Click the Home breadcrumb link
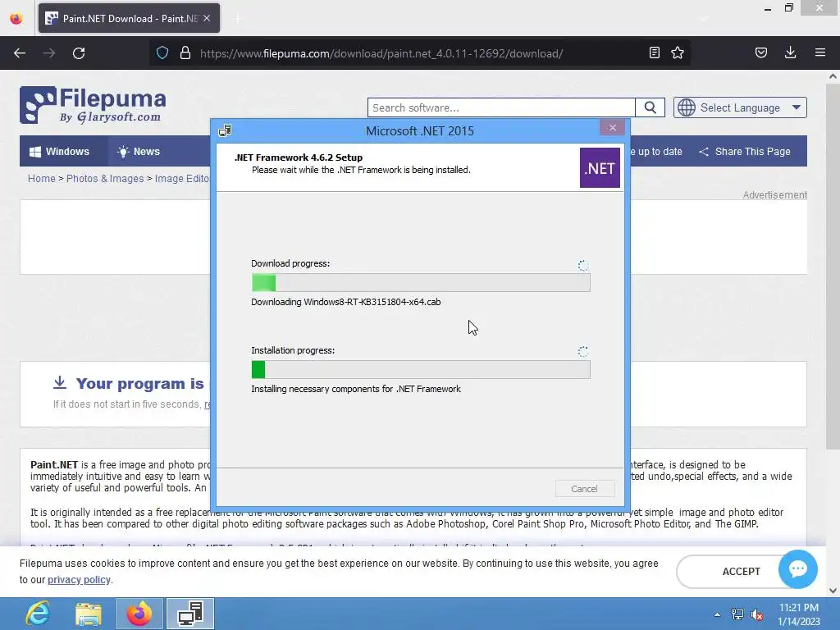Viewport: 840px width, 630px height. [x=41, y=178]
